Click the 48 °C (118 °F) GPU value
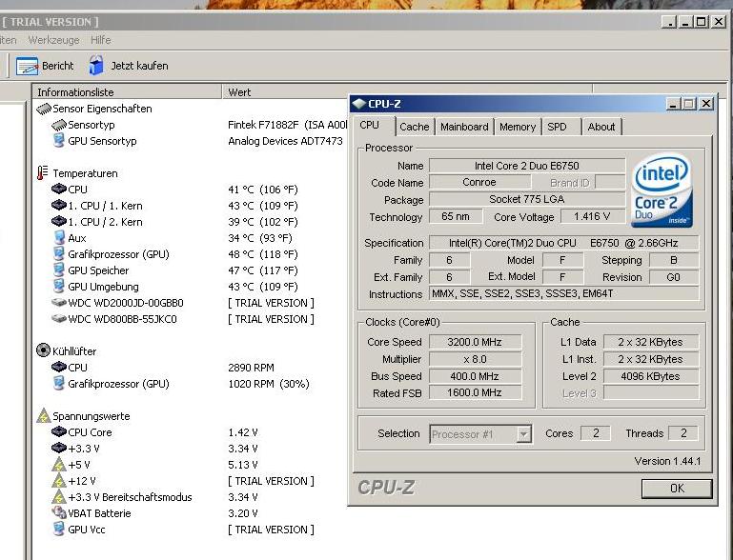733x560 pixels. click(x=263, y=254)
